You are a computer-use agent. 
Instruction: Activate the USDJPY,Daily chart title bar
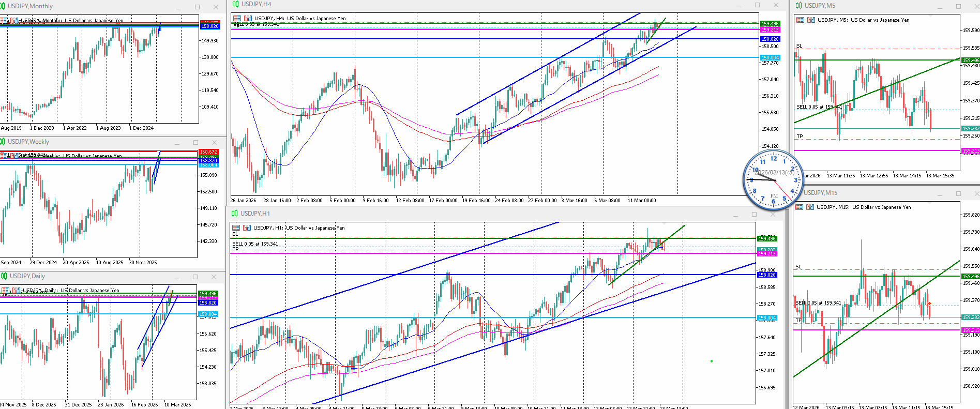point(78,277)
